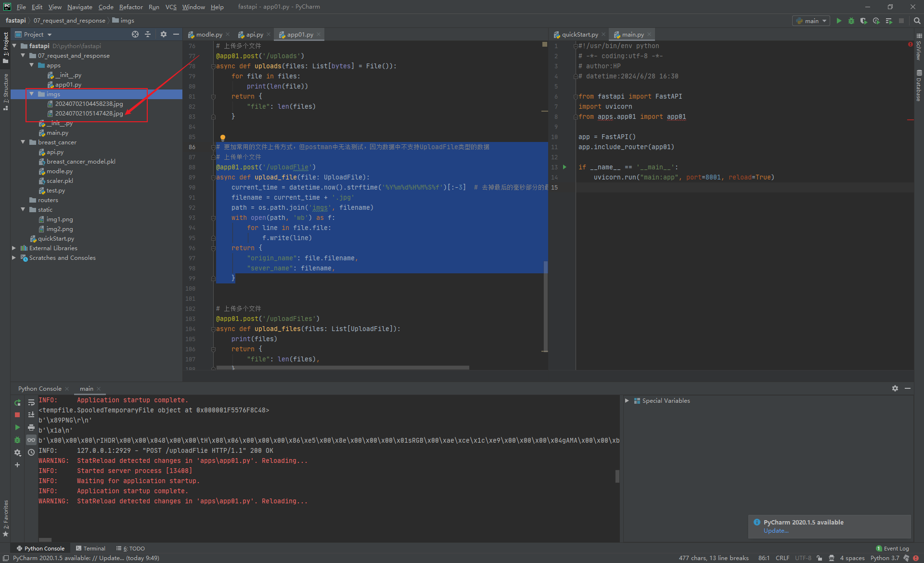Screen dimensions: 924x563
Task: Add a new console
Action: [x=17, y=465]
